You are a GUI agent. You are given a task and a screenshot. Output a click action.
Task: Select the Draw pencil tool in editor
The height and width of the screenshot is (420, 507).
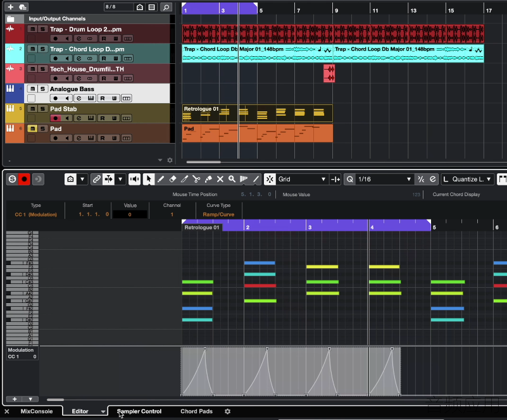[161, 179]
